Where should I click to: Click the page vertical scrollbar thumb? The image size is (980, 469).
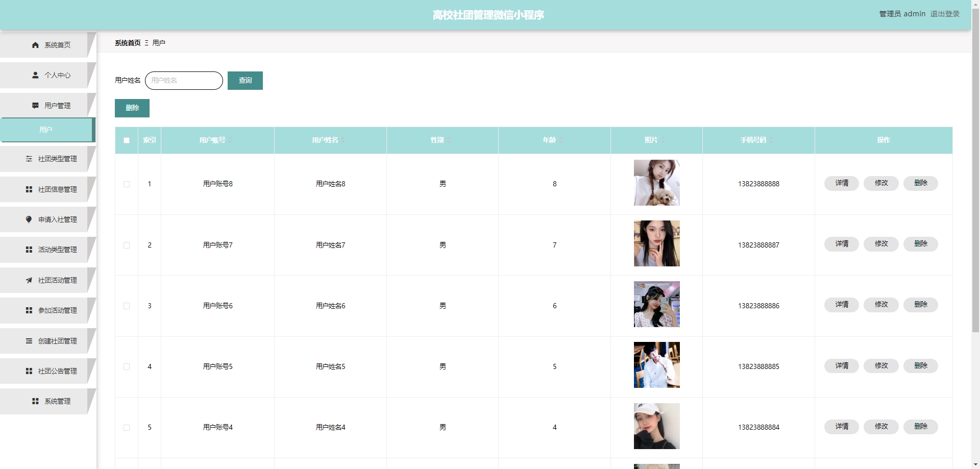coord(975,171)
